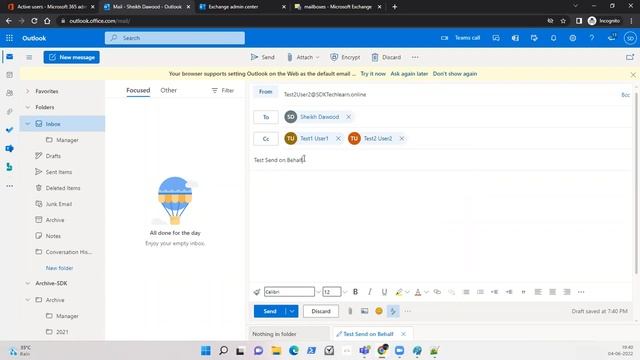Start a Teams call
Screen dimensions: 640x360
point(460,38)
